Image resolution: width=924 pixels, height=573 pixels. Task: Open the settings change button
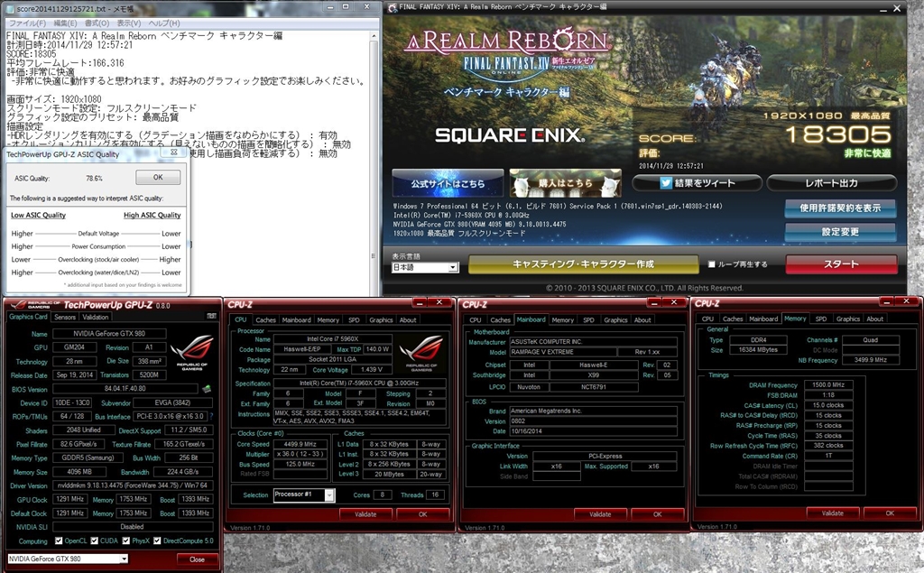[x=840, y=232]
